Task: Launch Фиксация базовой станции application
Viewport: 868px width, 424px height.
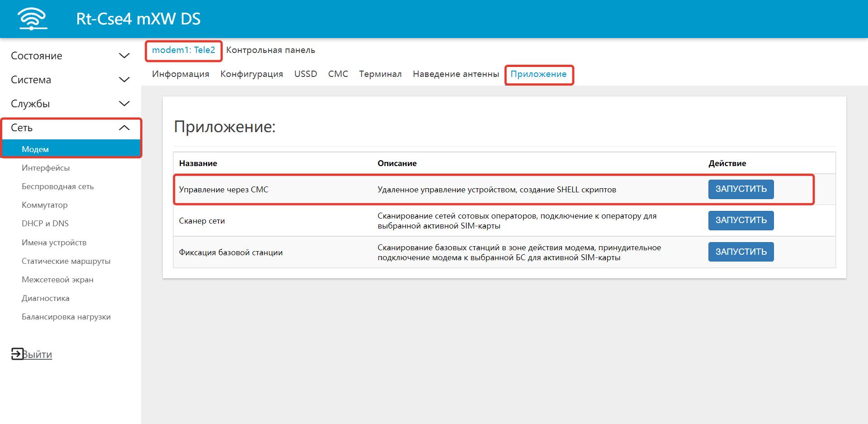Action: pyautogui.click(x=741, y=252)
